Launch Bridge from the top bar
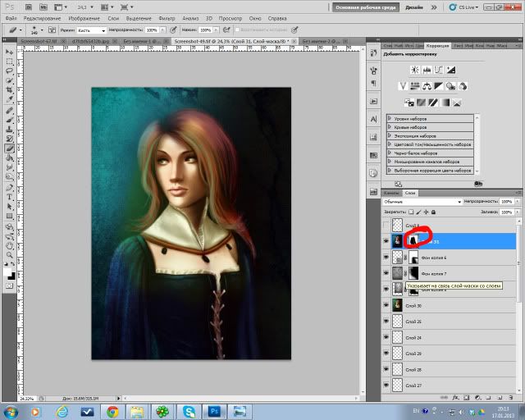This screenshot has height=420, width=525. pyautogui.click(x=29, y=7)
